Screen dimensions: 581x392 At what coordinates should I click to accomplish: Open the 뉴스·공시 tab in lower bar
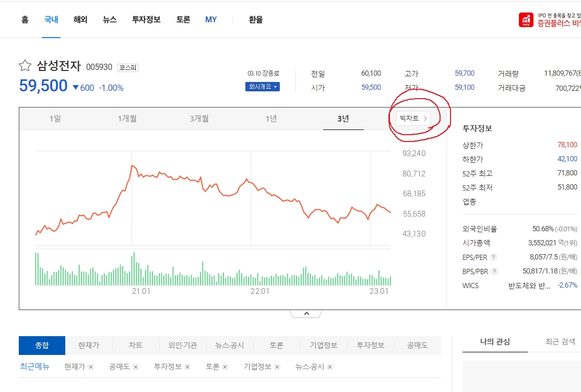229,346
